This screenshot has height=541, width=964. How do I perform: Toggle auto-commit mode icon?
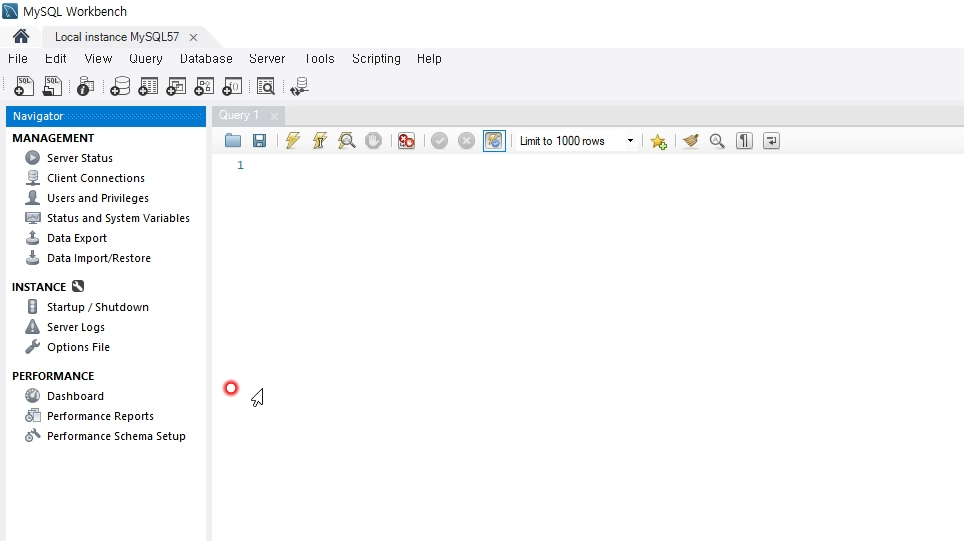tap(494, 141)
